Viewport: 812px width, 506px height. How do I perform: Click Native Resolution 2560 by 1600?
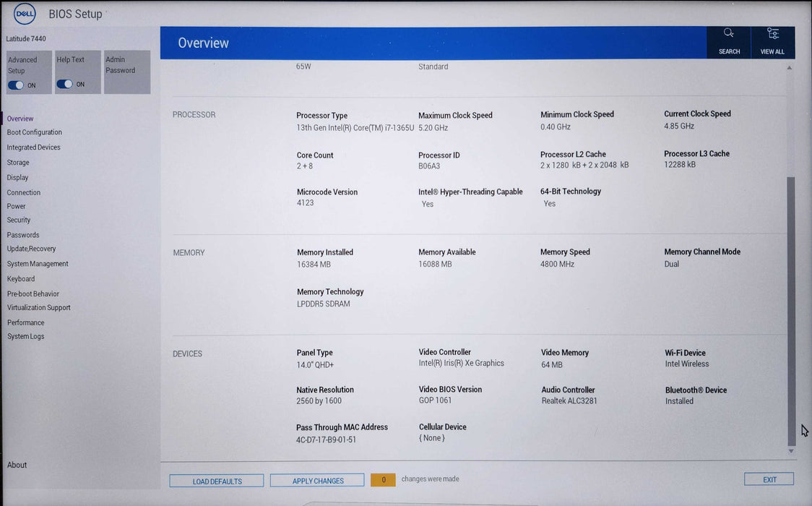pyautogui.click(x=319, y=401)
